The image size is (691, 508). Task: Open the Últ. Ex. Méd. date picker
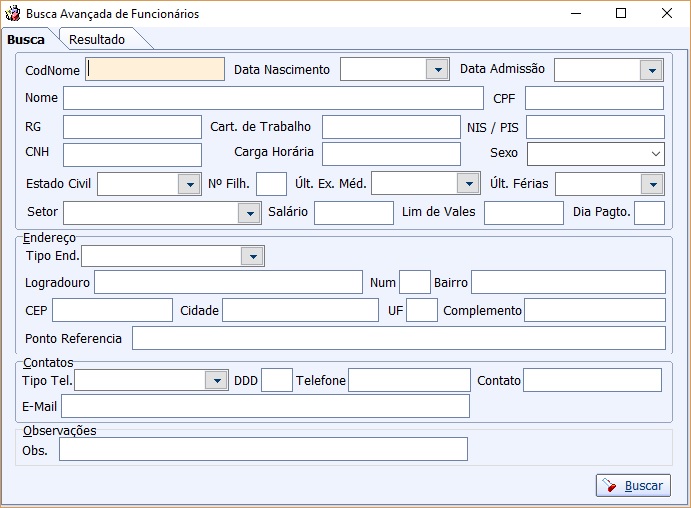pos(468,183)
